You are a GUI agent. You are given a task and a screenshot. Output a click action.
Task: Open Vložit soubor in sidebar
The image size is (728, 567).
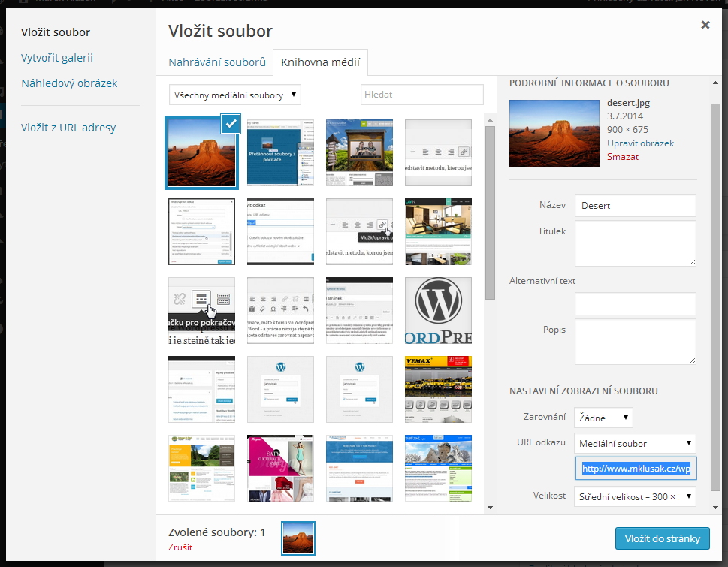(56, 32)
